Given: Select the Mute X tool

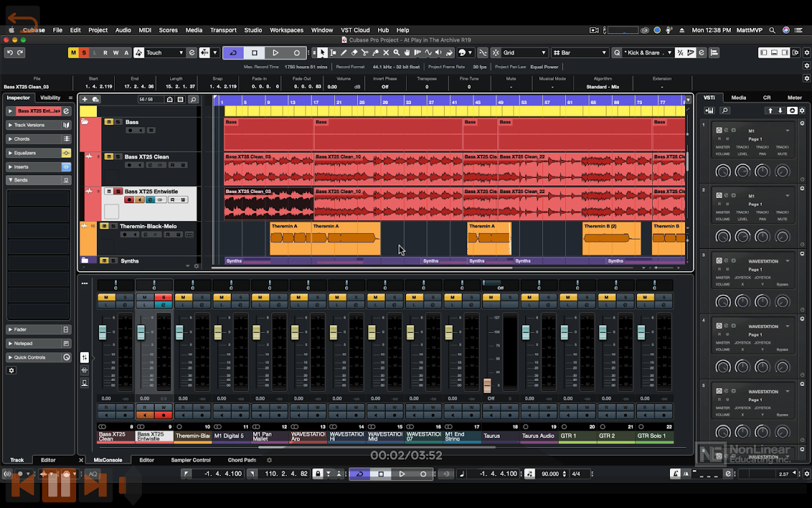Looking at the screenshot, I should tap(386, 53).
